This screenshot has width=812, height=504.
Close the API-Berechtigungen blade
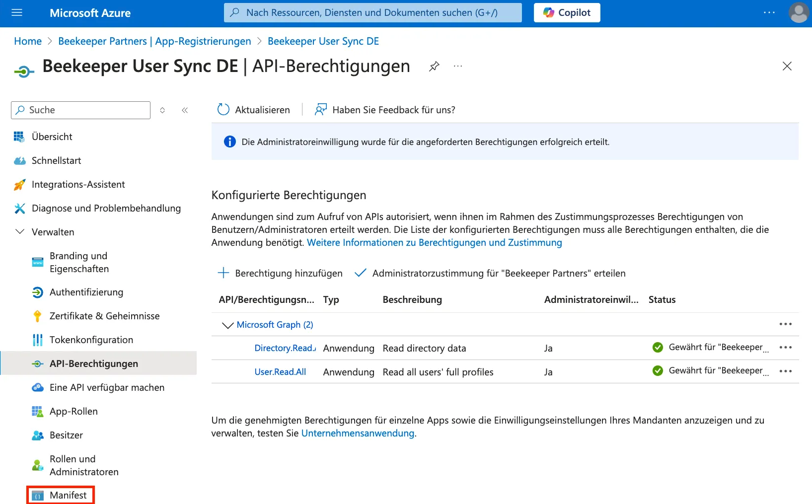click(x=787, y=66)
